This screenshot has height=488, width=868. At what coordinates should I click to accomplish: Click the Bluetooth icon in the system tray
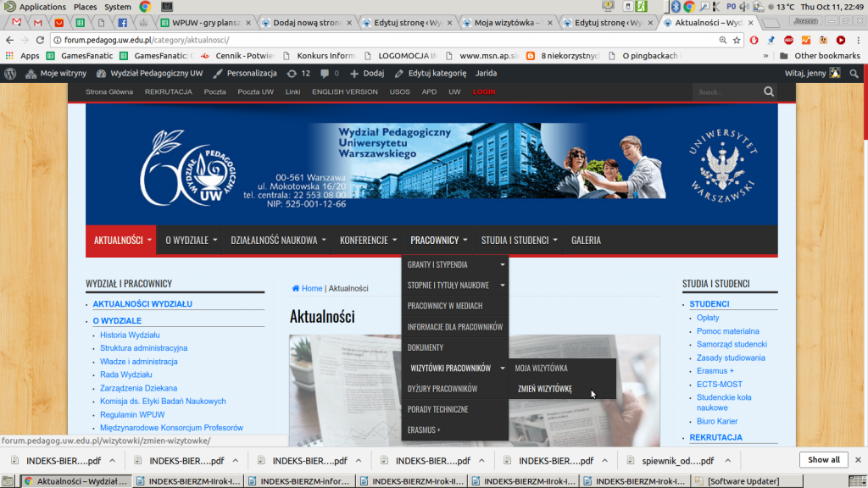click(676, 7)
